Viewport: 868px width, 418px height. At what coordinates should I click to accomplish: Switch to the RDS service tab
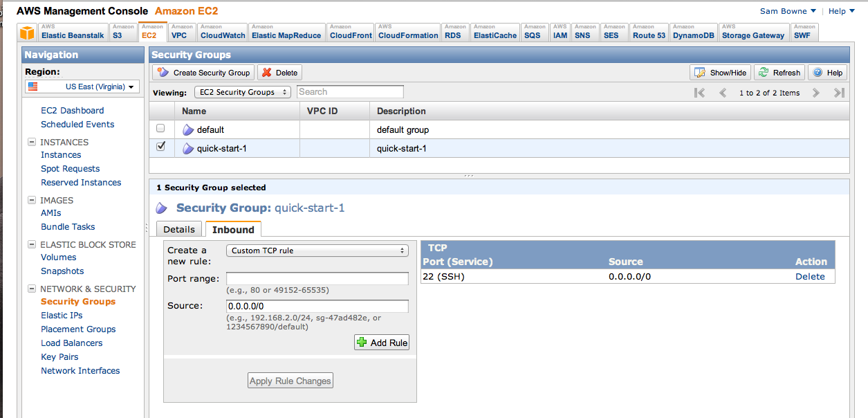coord(455,33)
